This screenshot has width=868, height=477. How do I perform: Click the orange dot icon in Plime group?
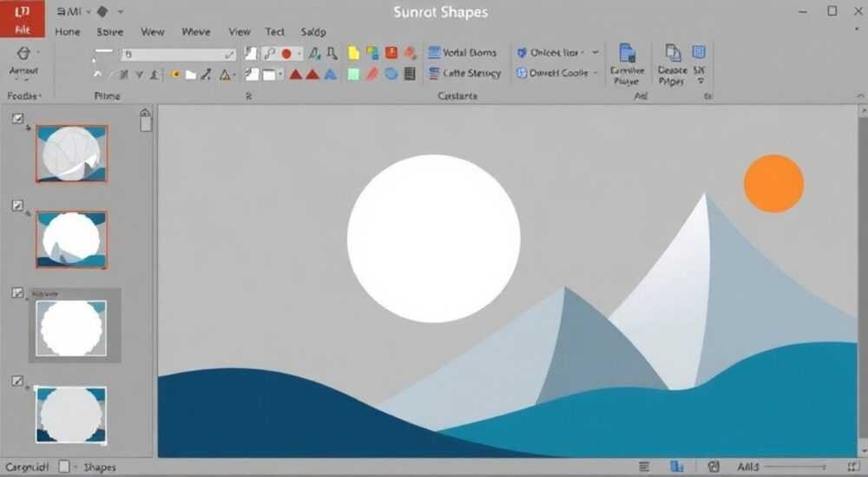click(175, 75)
